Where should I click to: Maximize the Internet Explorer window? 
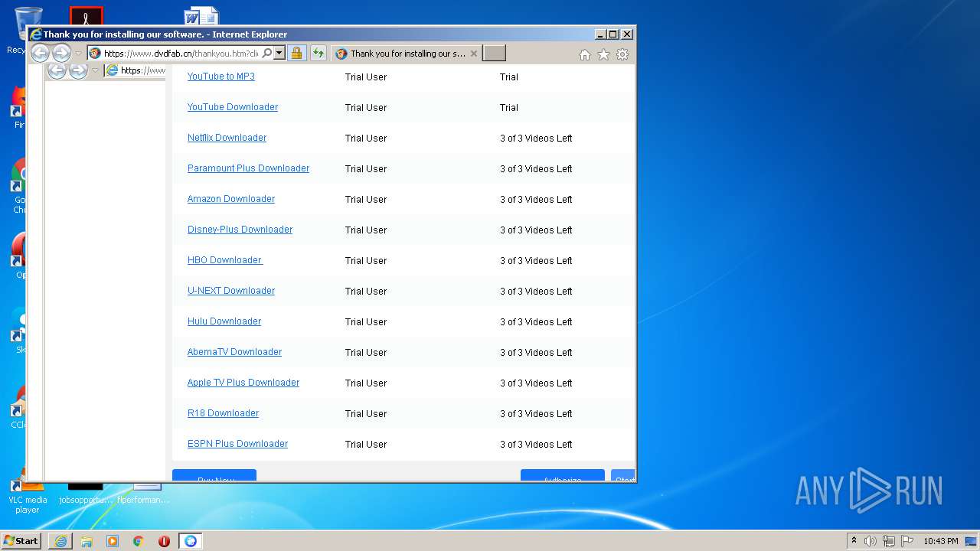(613, 34)
